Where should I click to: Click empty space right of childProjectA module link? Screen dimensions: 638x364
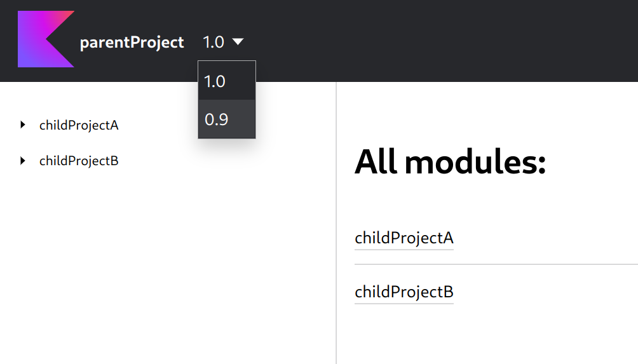545,238
